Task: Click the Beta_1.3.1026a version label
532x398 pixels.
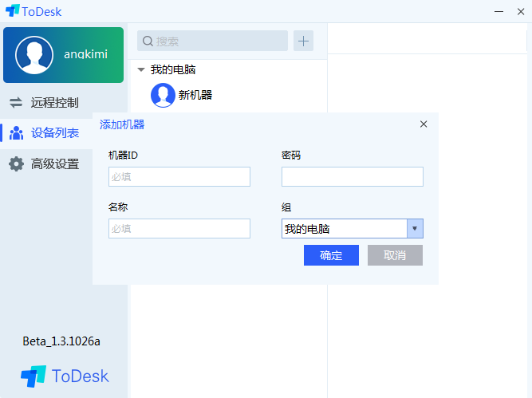Action: [x=61, y=341]
